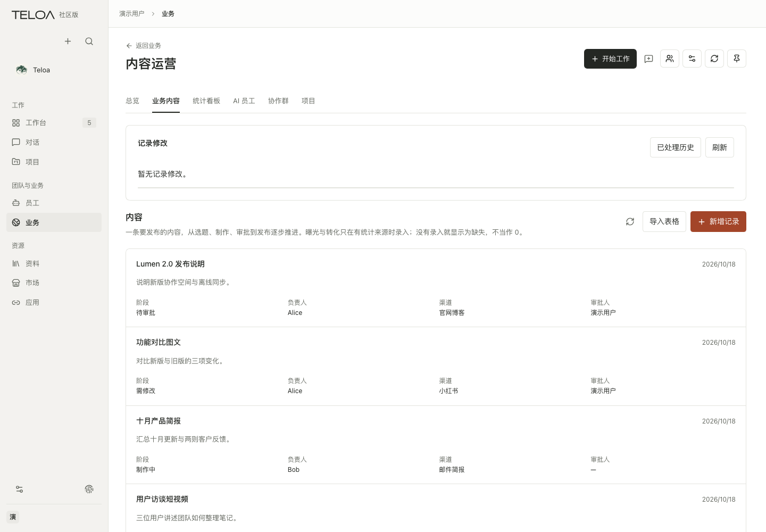
Task: Open the 功能对比图文 record
Action: (436, 367)
